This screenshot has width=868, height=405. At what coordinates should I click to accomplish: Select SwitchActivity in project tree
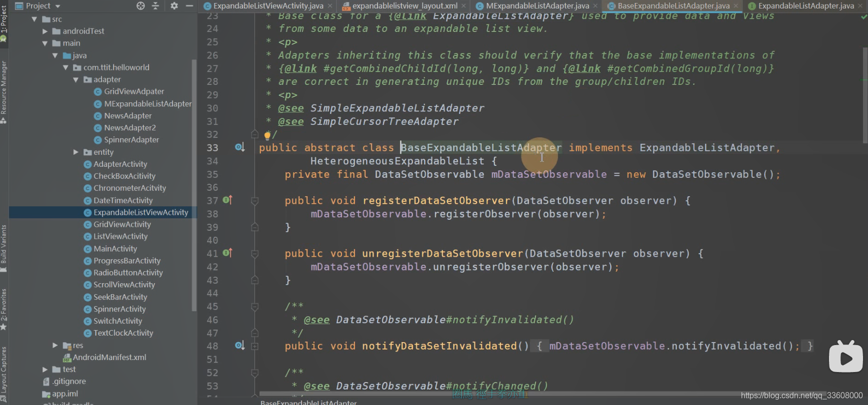[x=113, y=321]
